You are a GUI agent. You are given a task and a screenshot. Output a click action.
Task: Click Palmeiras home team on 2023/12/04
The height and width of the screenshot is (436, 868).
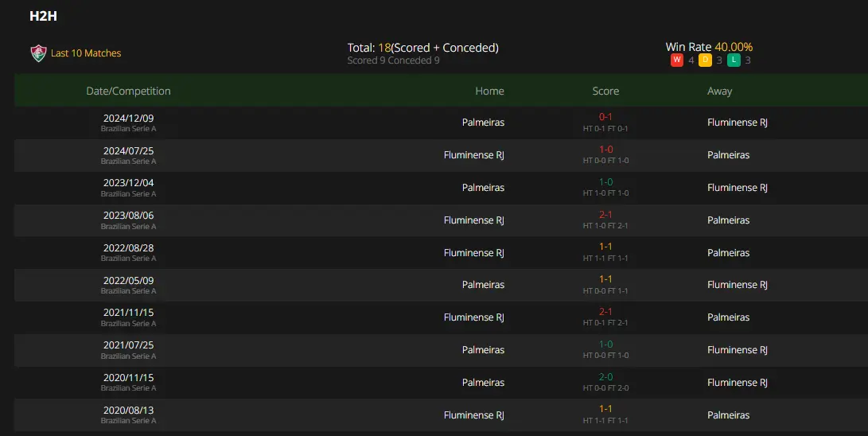click(x=483, y=188)
